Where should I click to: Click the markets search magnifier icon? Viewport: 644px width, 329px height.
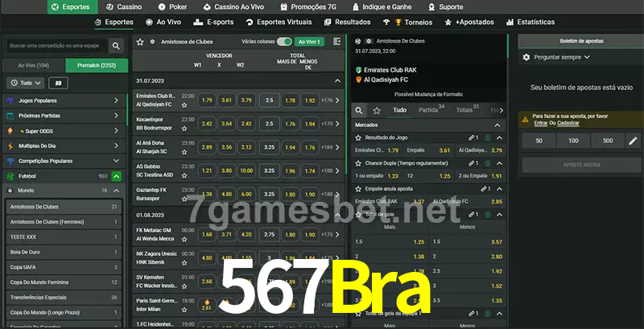360,109
